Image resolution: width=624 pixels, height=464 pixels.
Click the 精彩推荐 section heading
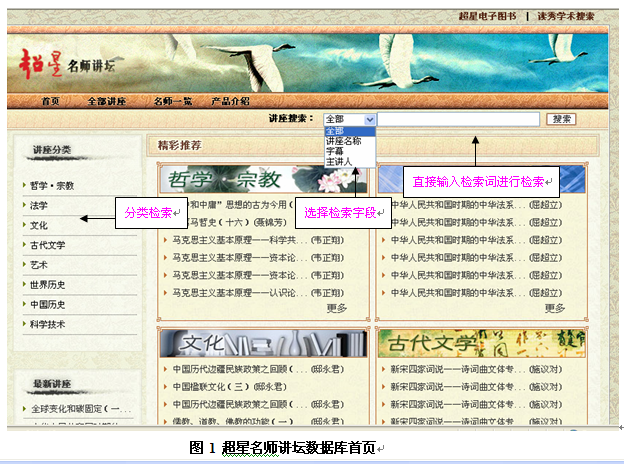pyautogui.click(x=179, y=145)
